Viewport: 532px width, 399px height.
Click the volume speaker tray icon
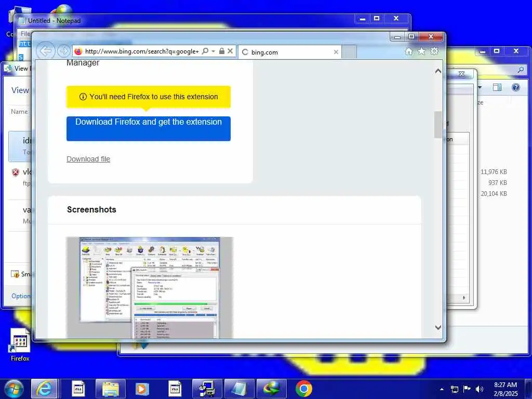click(480, 389)
